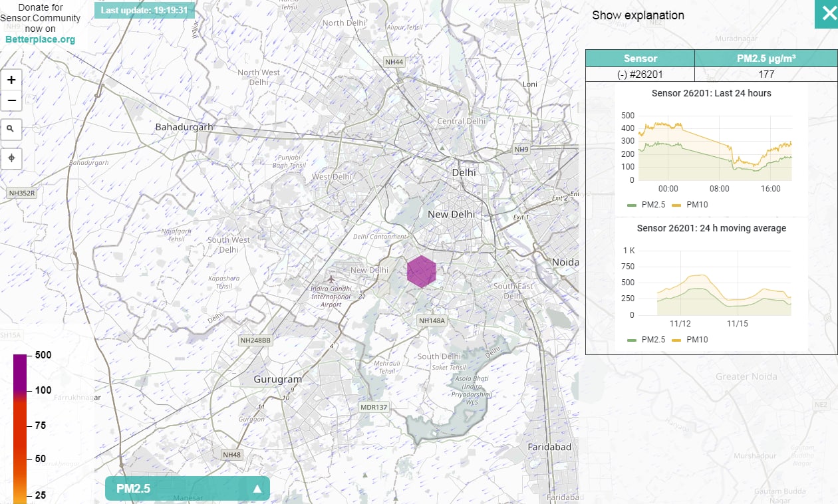The image size is (838, 504).
Task: Click the NH9 highway shield
Action: (x=521, y=150)
